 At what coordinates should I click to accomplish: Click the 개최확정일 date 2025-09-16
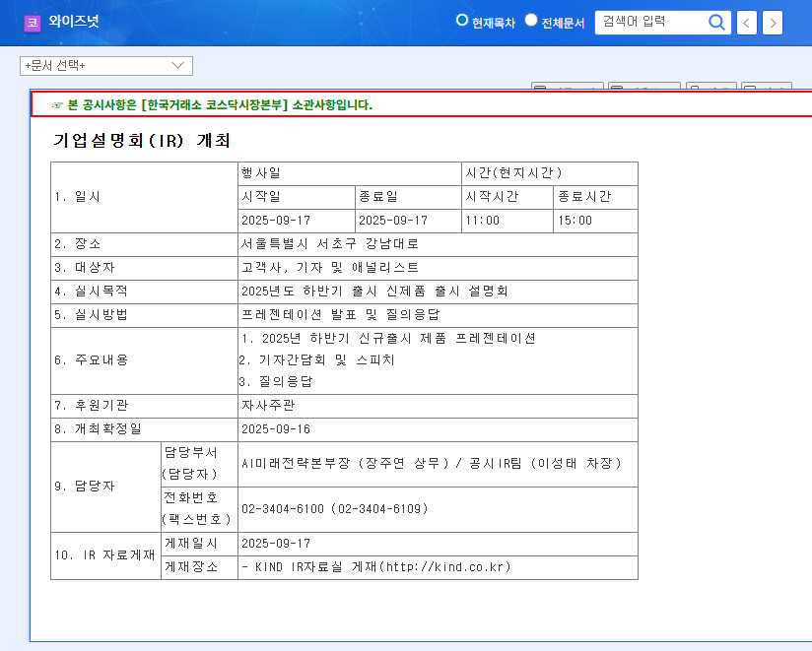pyautogui.click(x=438, y=429)
